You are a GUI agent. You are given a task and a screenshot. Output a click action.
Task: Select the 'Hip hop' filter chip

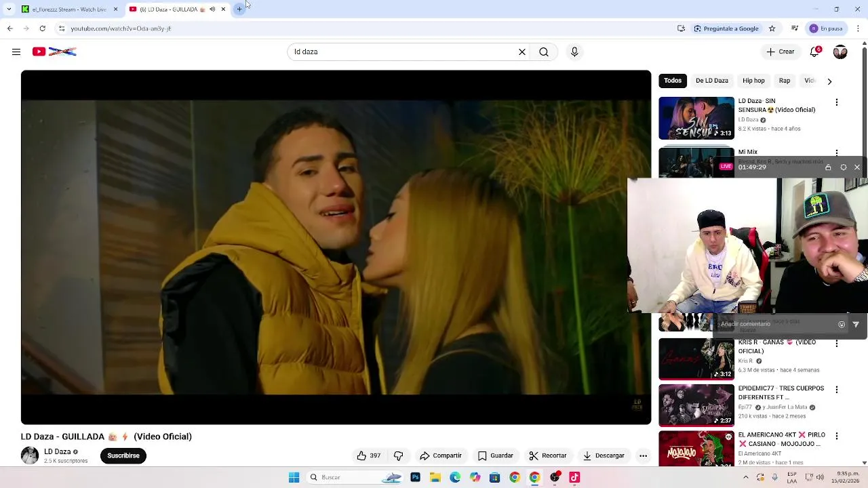click(753, 81)
